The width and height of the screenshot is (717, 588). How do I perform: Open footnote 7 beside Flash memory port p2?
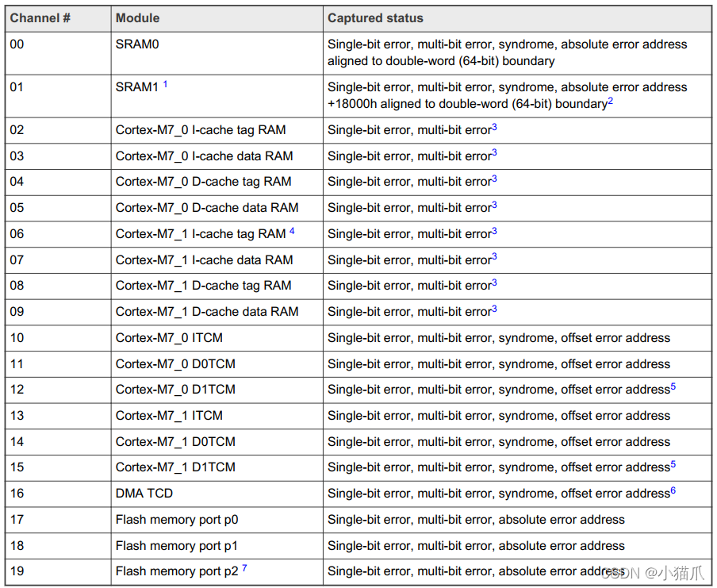point(244,568)
